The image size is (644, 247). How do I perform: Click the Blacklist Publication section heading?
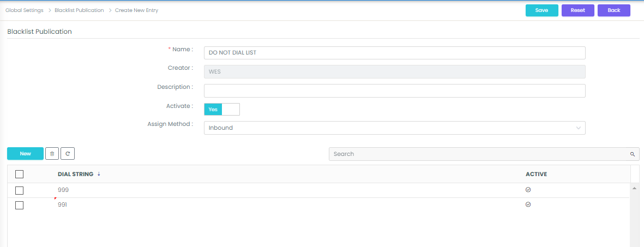(x=40, y=31)
